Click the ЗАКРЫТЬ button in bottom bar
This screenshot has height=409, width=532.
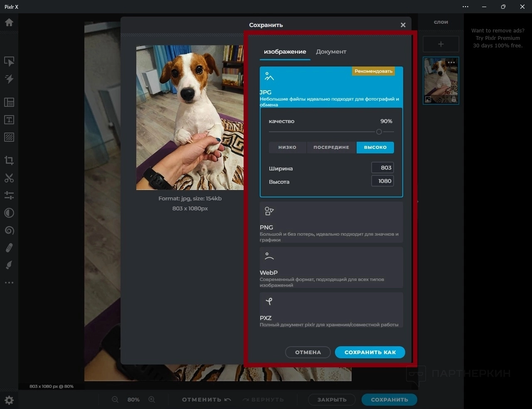332,399
